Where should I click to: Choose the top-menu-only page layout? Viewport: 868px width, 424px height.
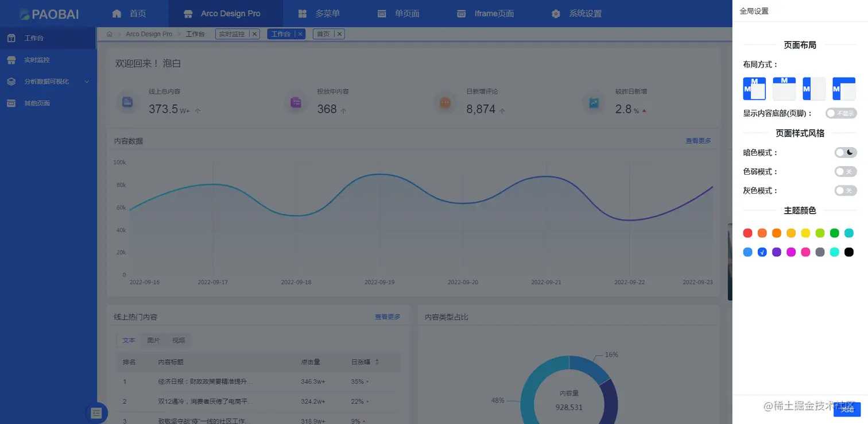coord(784,89)
